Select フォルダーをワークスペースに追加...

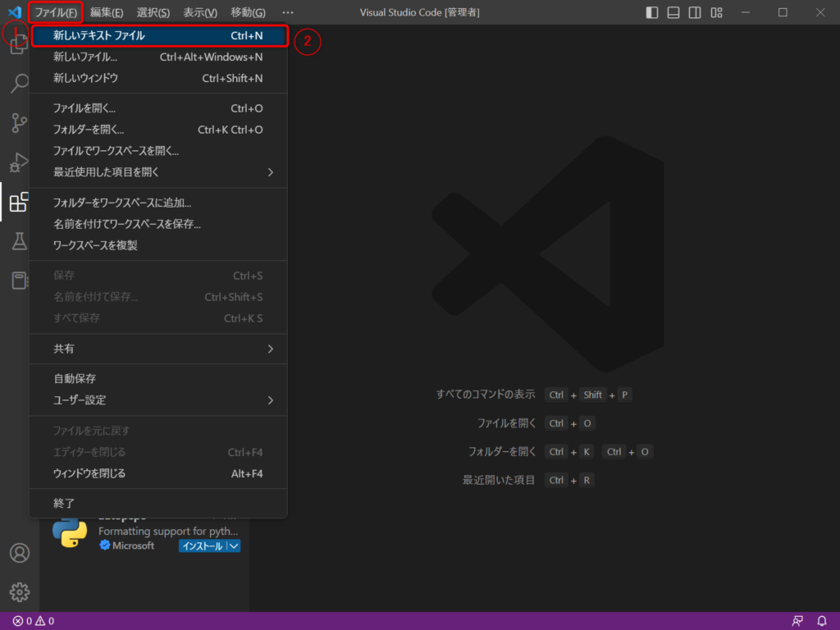(x=158, y=203)
